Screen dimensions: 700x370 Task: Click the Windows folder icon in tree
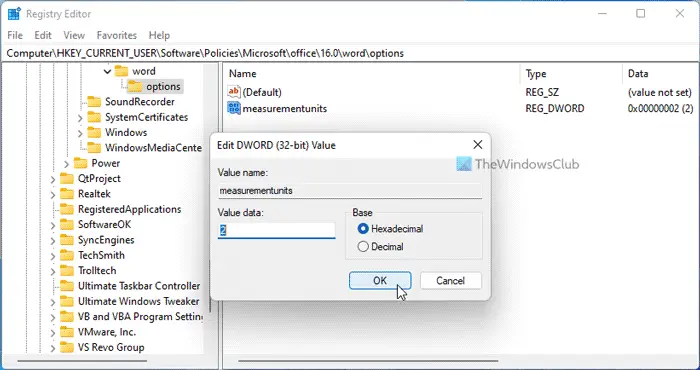(x=94, y=133)
